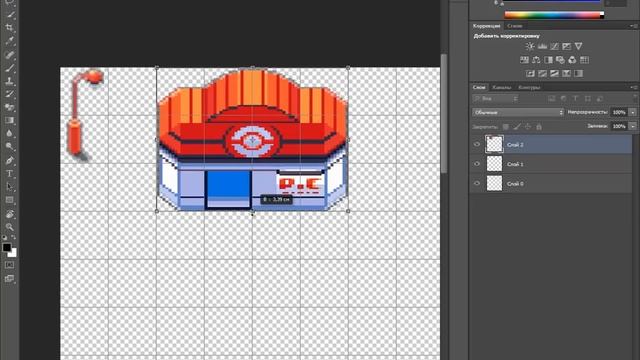Toggle filter for shape layers
The width and height of the screenshot is (640, 360).
click(588, 99)
